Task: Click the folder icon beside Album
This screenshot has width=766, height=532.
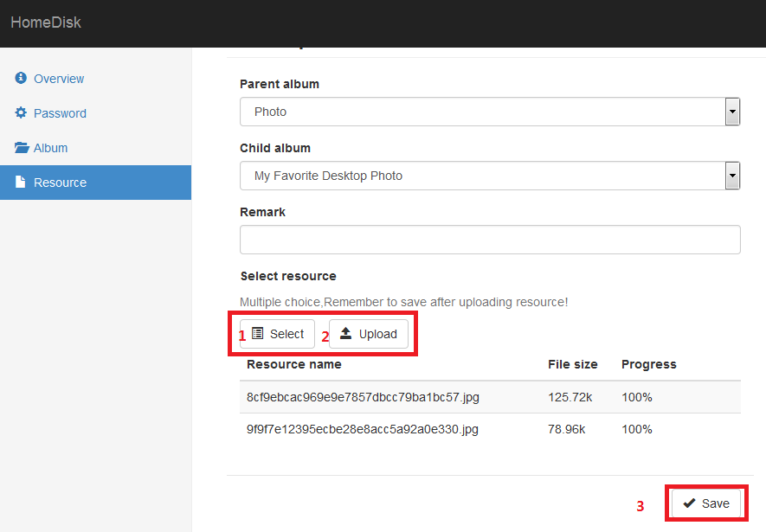Action: coord(20,147)
